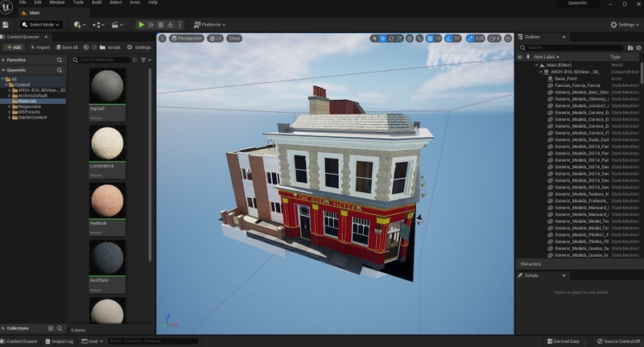Toggle rotation angle snapping icon
This screenshot has height=347, width=644.
pos(448,38)
